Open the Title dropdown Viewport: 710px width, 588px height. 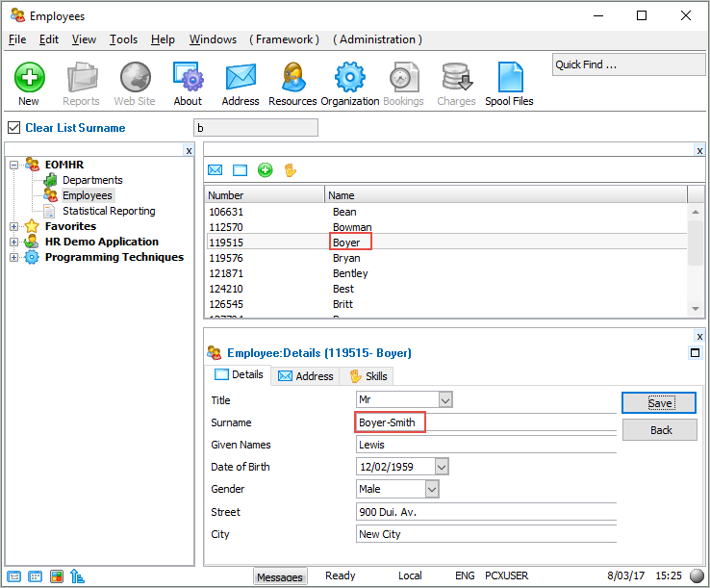click(x=444, y=399)
